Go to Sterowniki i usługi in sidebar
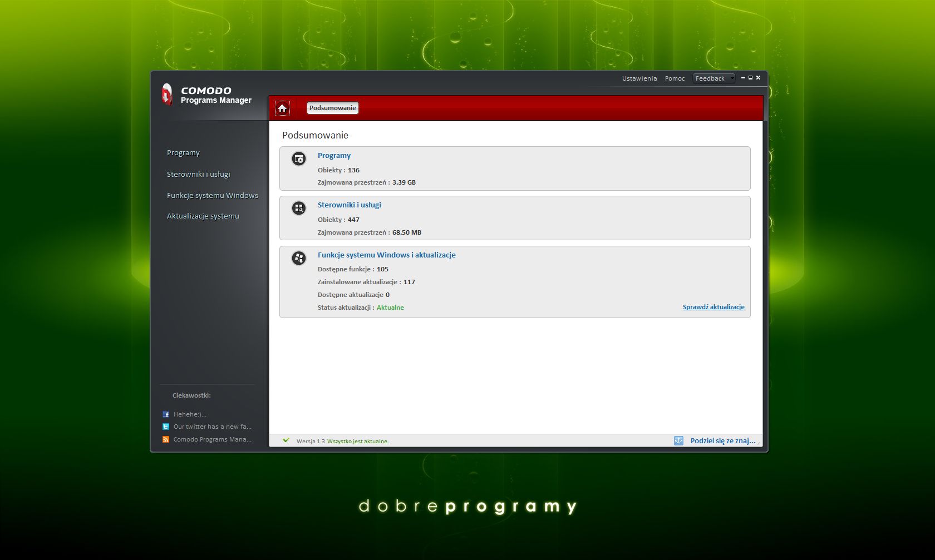Screen dimensions: 935x560 (x=198, y=174)
